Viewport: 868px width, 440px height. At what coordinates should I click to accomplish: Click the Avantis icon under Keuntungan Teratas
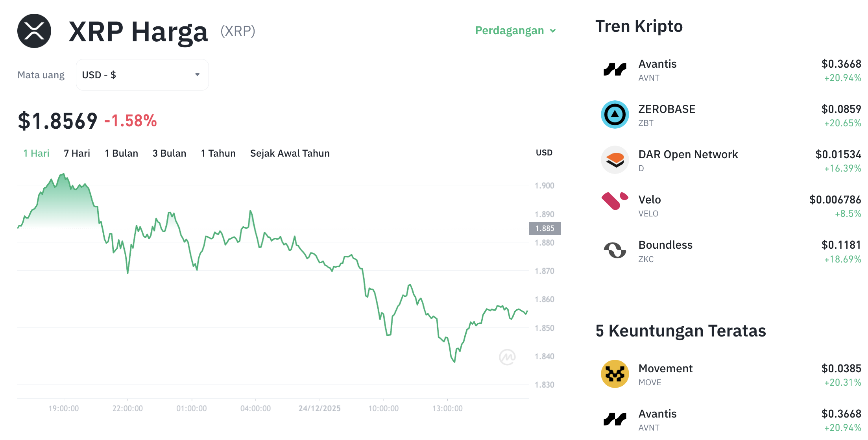click(x=614, y=419)
